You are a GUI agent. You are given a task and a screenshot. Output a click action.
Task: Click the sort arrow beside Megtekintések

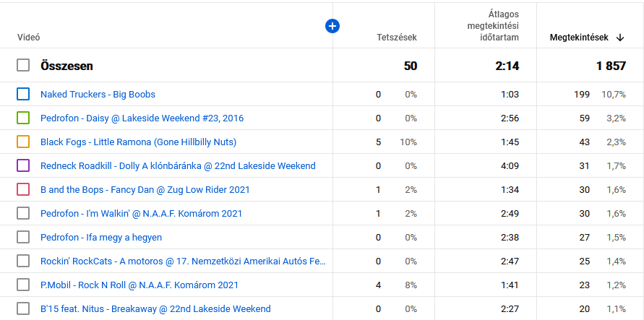620,37
